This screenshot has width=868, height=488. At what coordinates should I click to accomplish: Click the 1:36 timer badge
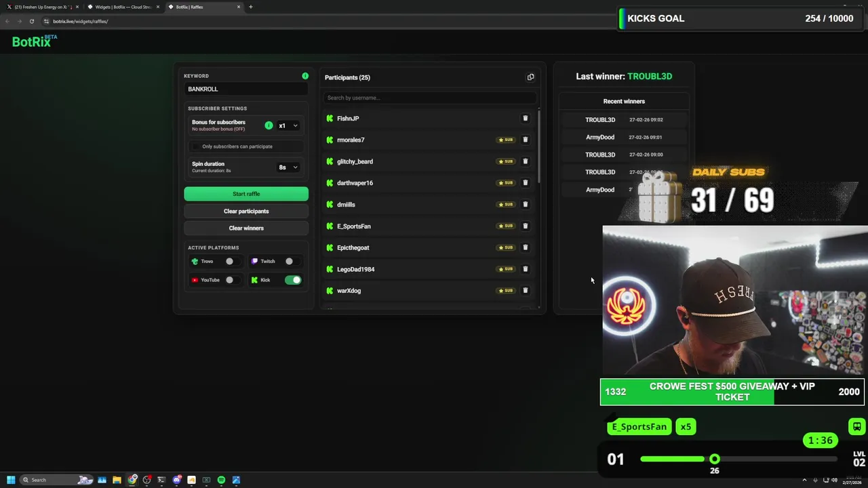[820, 441]
